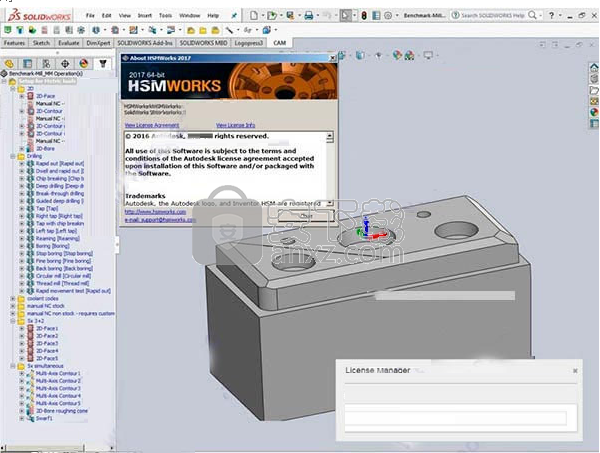
Task: Select the Swarf1 operation
Action: (x=44, y=419)
